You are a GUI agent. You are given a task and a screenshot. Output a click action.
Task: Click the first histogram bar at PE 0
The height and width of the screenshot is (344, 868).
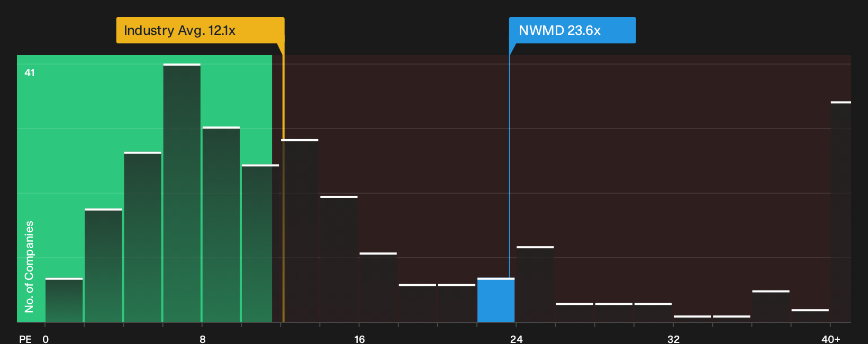(64, 300)
